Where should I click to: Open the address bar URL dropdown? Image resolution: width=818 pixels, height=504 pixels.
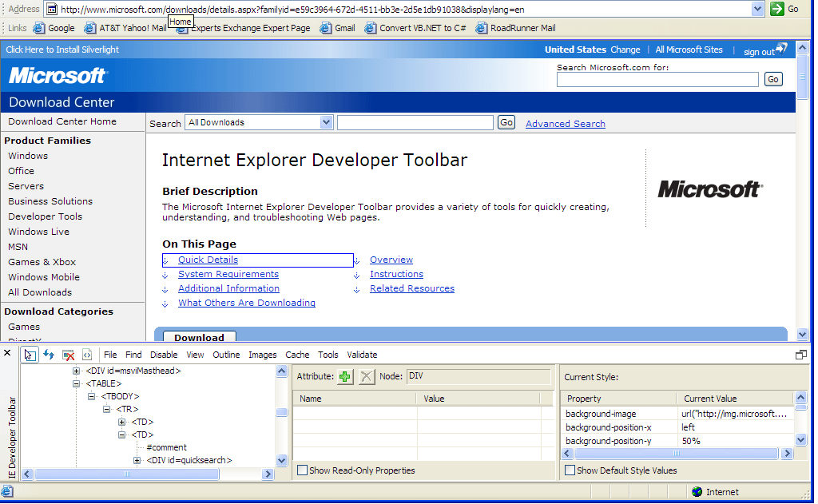pyautogui.click(x=757, y=9)
